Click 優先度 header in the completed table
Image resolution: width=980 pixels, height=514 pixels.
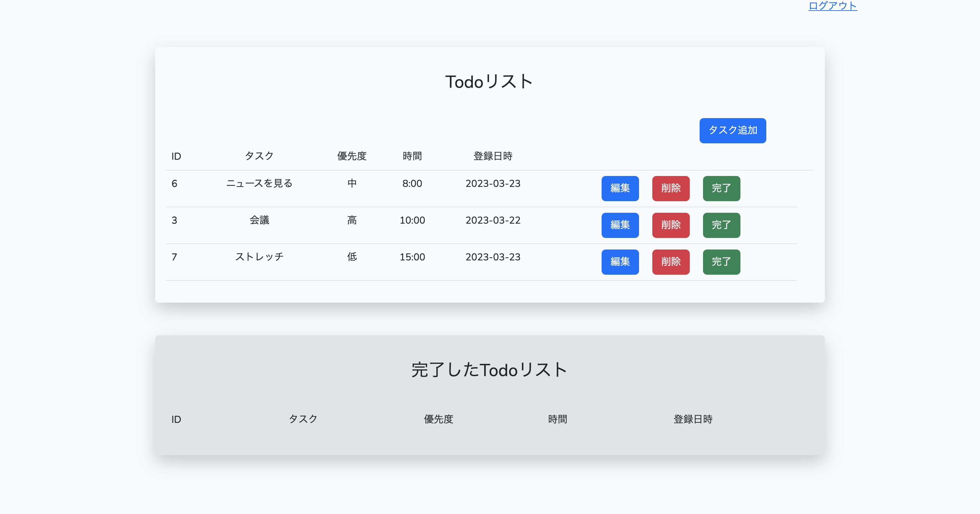click(438, 419)
